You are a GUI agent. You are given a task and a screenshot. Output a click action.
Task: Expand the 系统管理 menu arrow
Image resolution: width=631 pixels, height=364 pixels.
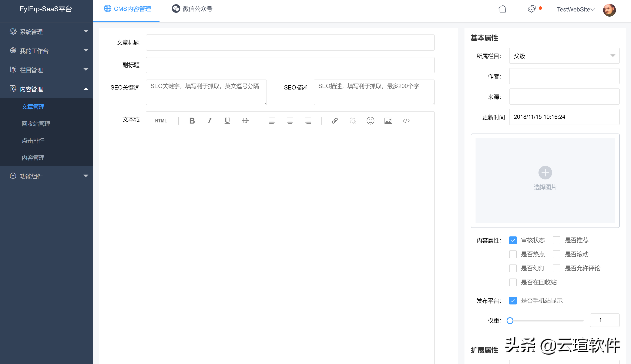[x=86, y=31]
